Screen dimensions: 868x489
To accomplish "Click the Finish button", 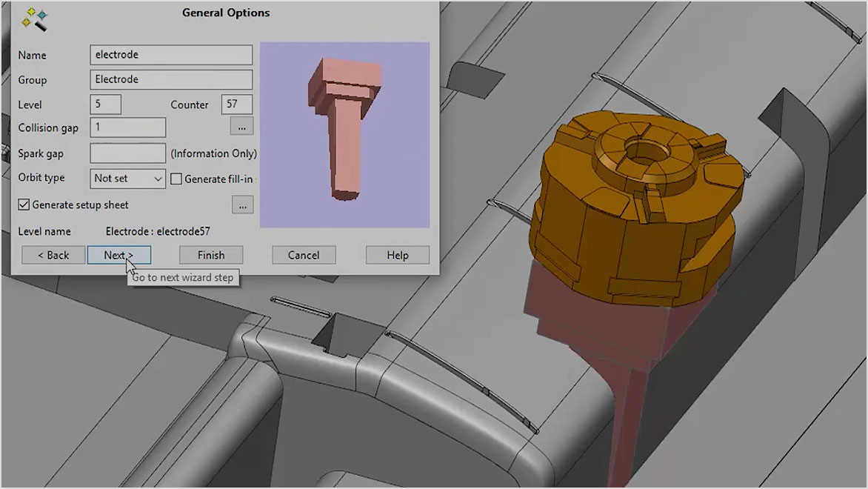I will 211,256.
